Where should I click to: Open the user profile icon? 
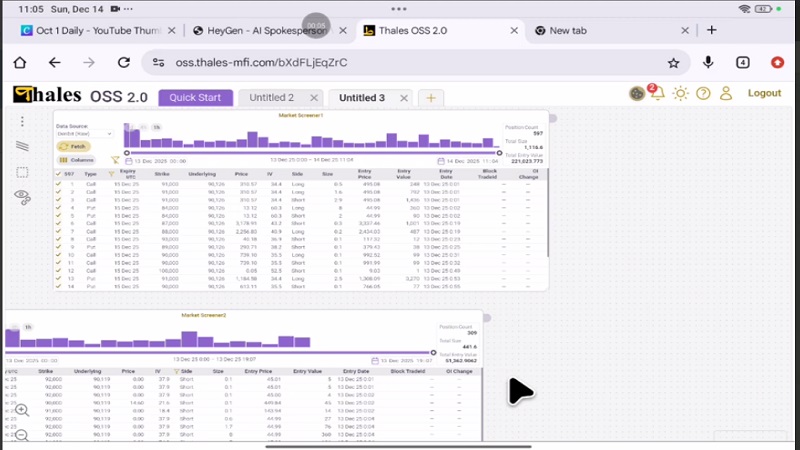(x=726, y=94)
